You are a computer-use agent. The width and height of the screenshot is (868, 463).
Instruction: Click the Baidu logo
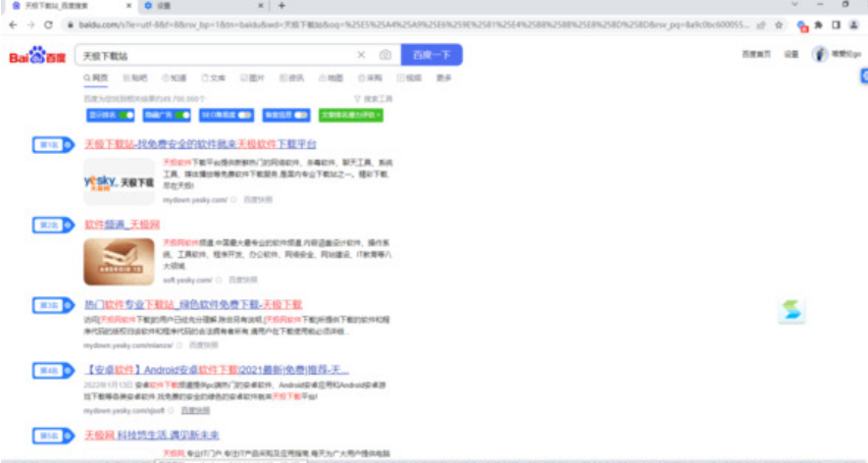37,55
